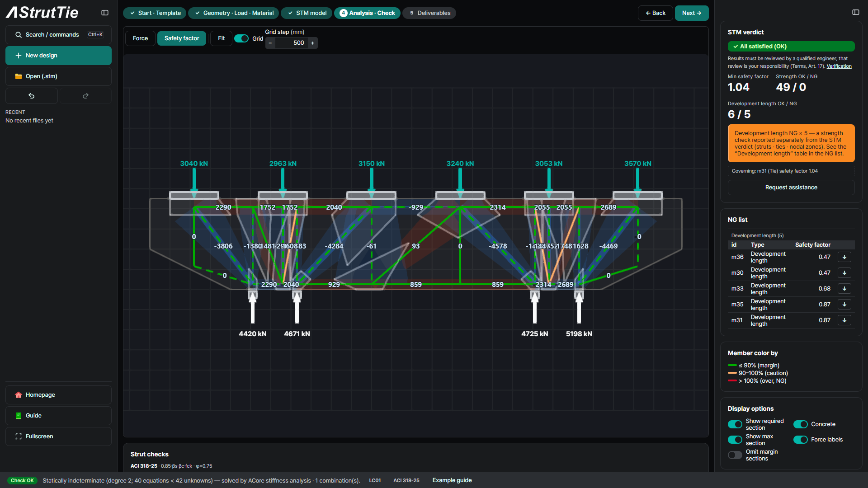
Task: Collapse the left sidebar panel icon
Action: pos(105,13)
